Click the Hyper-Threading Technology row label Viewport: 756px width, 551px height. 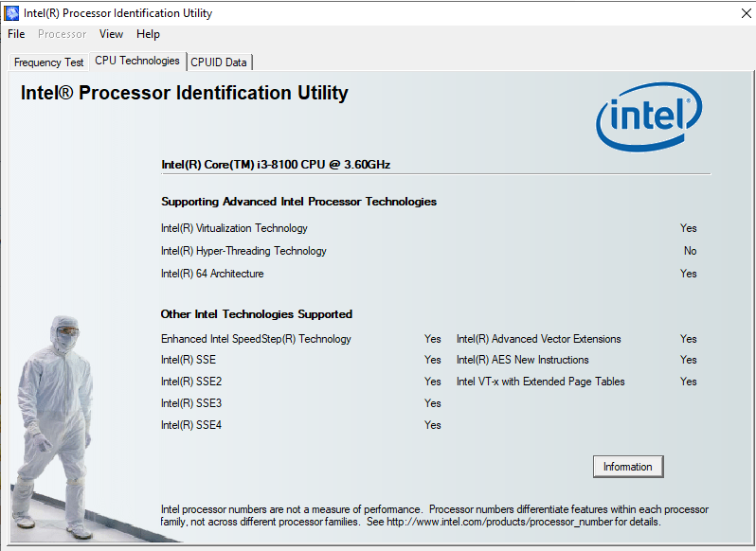click(243, 251)
